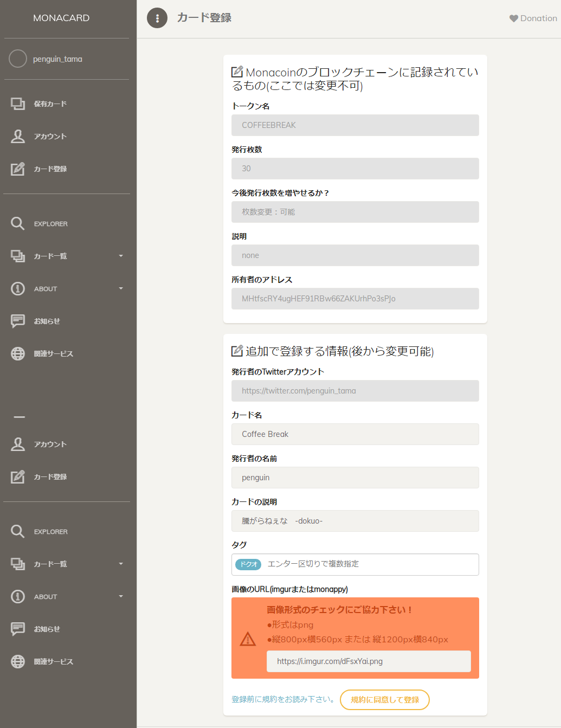Expand the カード一覧 dropdown in the lower sidebar group

(x=121, y=564)
